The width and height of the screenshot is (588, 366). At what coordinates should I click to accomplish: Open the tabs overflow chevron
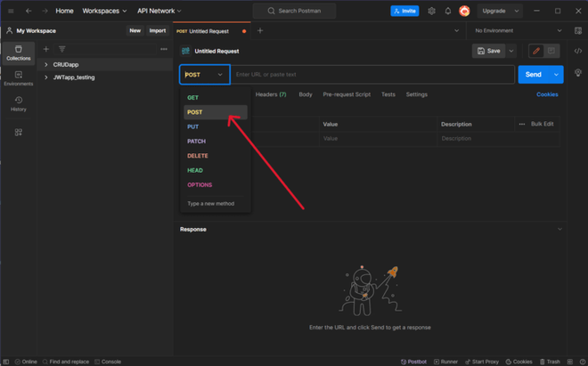point(456,31)
